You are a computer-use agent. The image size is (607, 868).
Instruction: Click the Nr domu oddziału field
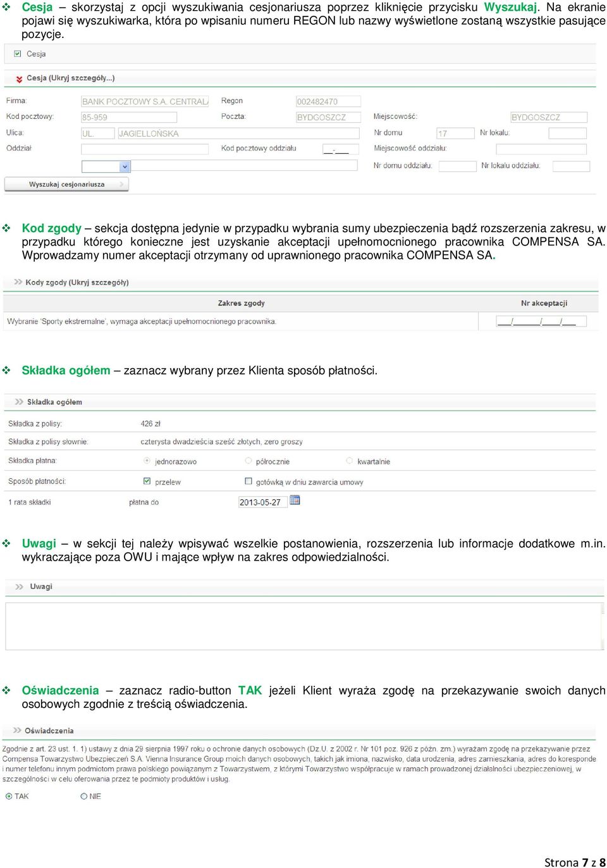(x=457, y=166)
